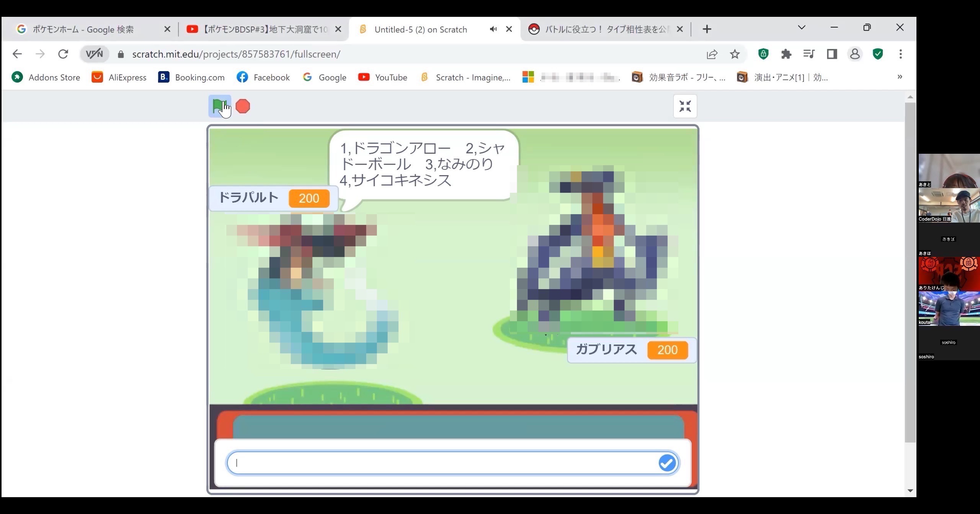Select the あきほ participant tile
Screen dimensions: 980x514
949,239
